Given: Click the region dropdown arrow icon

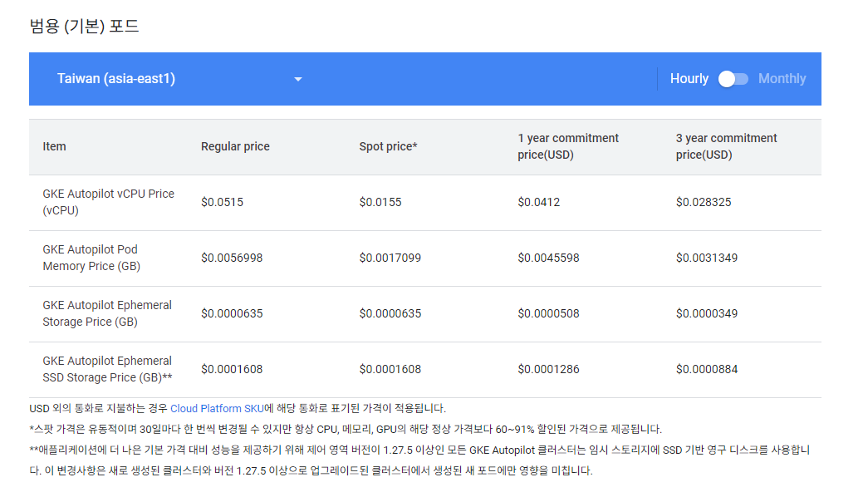Looking at the screenshot, I should click(x=298, y=79).
